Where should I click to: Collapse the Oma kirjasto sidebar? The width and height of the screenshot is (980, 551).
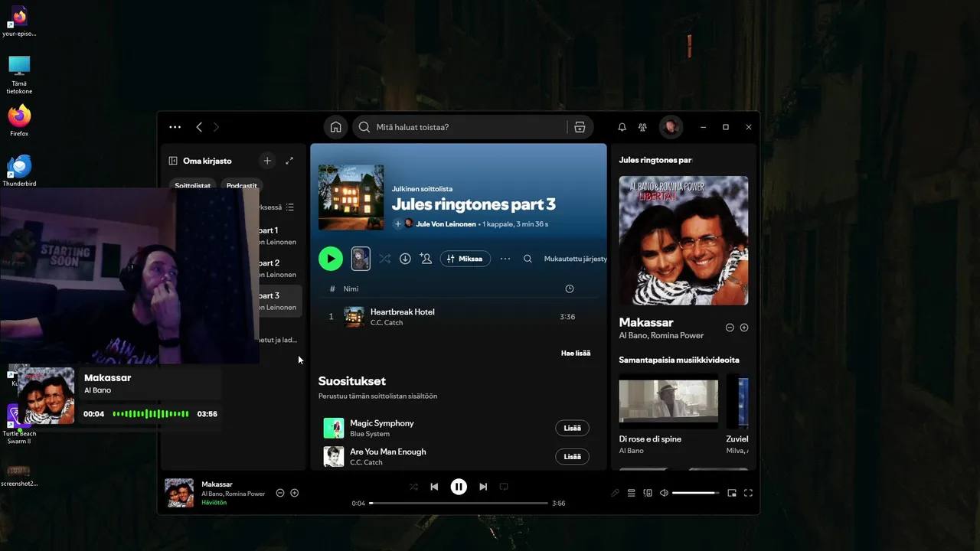[173, 161]
